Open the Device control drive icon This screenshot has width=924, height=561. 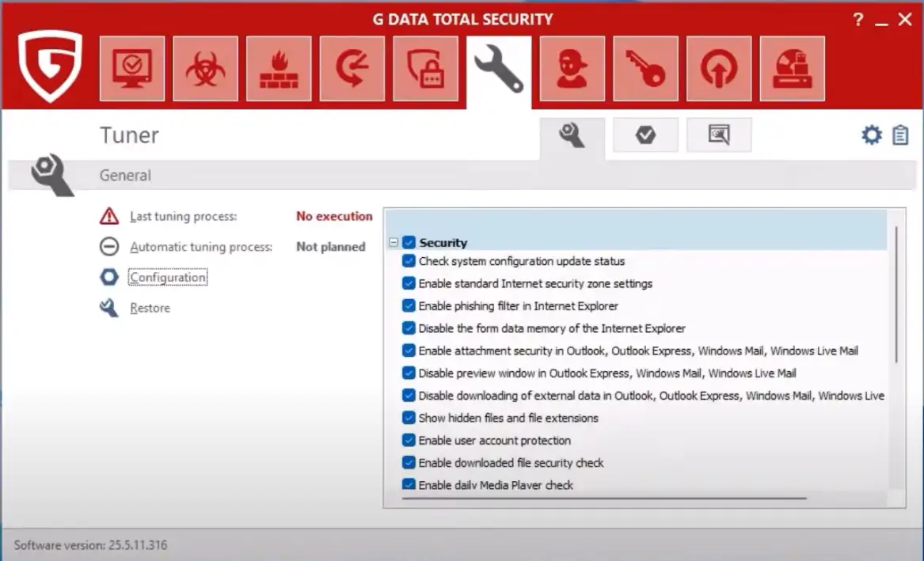pos(792,69)
